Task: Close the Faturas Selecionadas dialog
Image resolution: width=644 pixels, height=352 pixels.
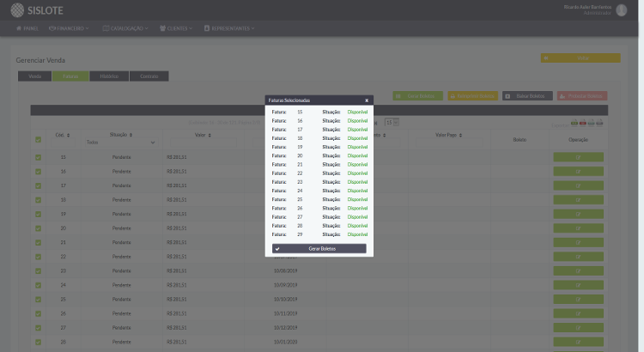Action: click(x=367, y=100)
